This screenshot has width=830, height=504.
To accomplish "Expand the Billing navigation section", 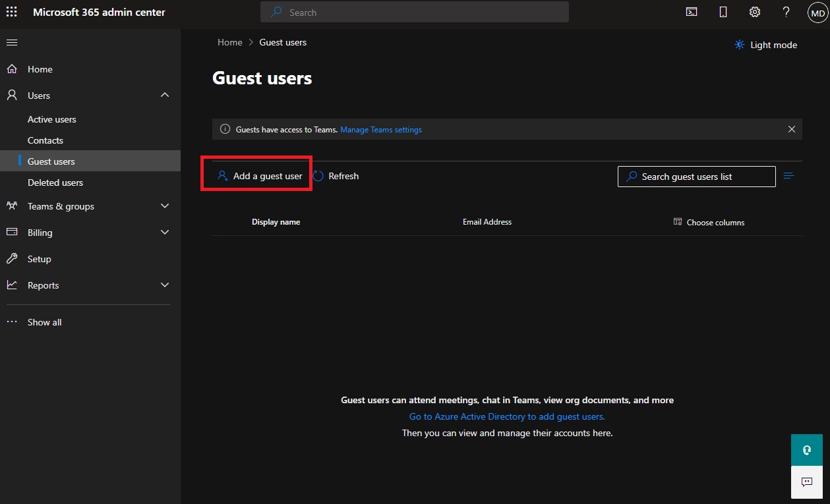I will coord(165,233).
